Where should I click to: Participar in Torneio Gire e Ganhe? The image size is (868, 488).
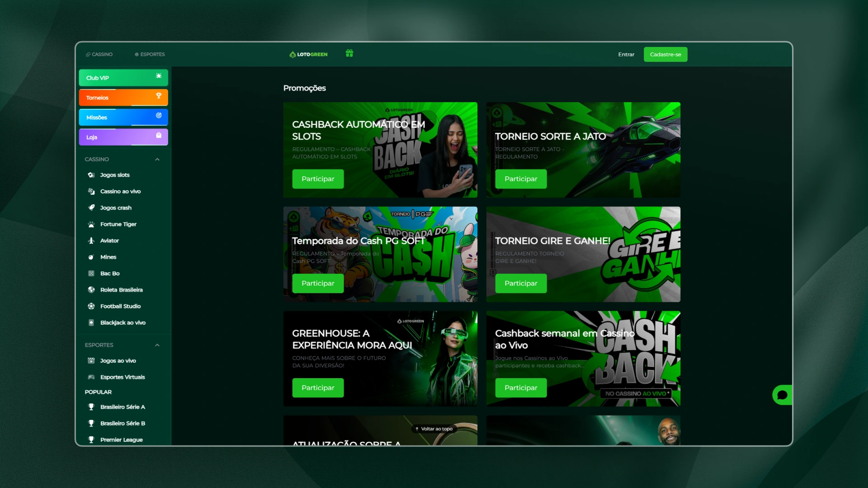click(521, 283)
